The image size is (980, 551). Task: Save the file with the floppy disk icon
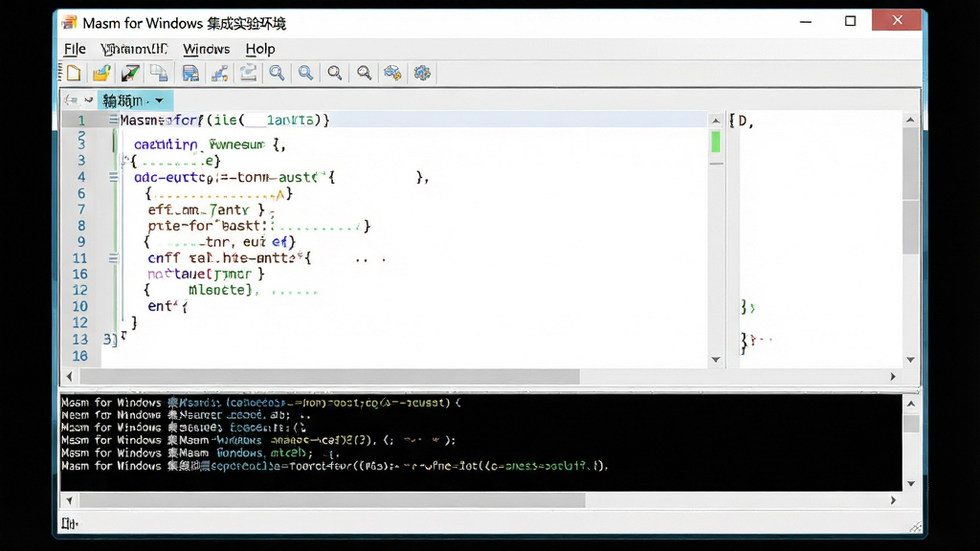click(190, 73)
